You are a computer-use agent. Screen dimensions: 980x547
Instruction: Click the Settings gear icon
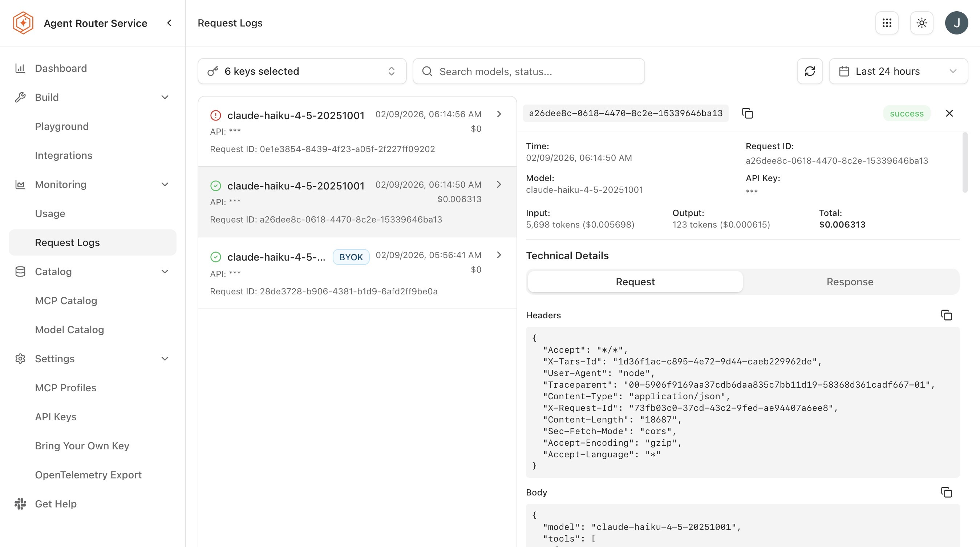pyautogui.click(x=20, y=359)
